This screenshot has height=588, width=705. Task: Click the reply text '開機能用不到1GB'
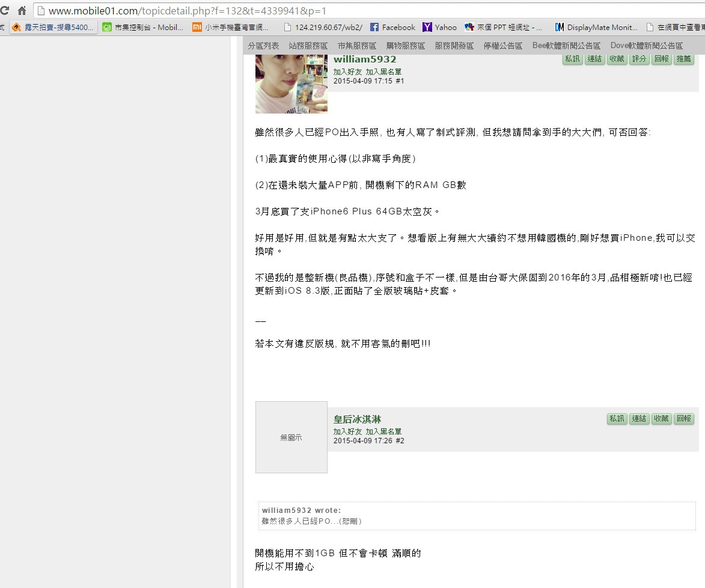coord(295,553)
